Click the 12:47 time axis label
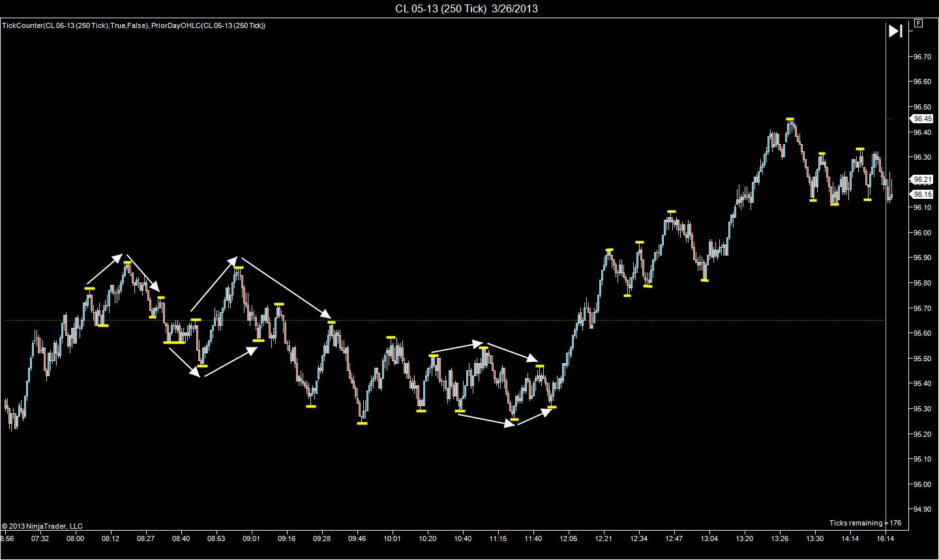The height and width of the screenshot is (560, 939). [674, 539]
